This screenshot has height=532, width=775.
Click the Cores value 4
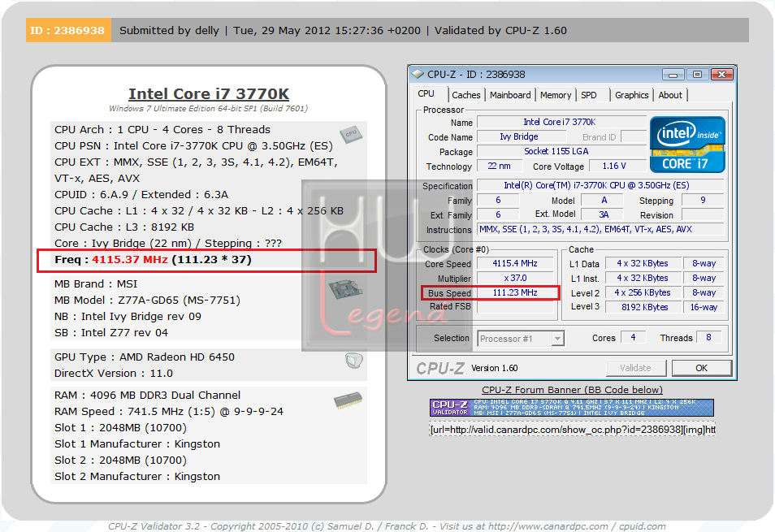[633, 337]
